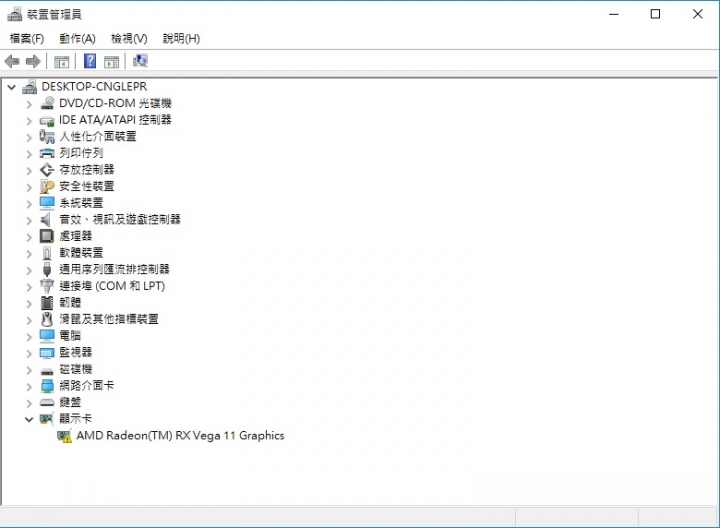Screen dimensions: 720x528
Task: Click the blue Help question mark icon
Action: (90, 61)
